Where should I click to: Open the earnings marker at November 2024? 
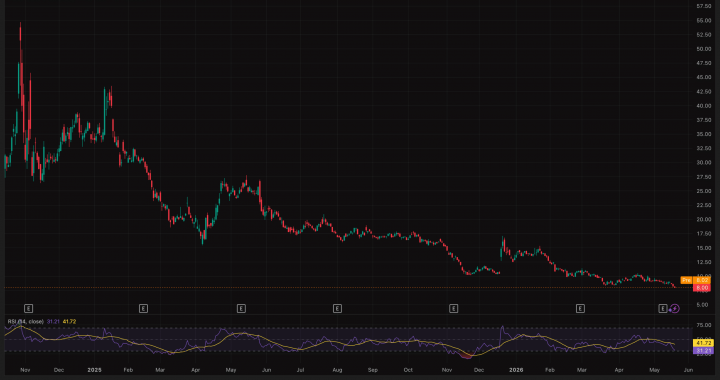point(29,309)
